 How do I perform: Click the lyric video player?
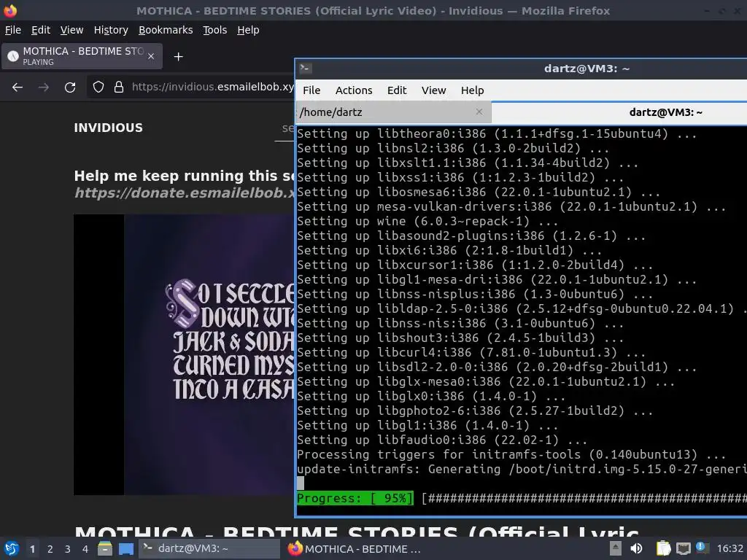184,355
